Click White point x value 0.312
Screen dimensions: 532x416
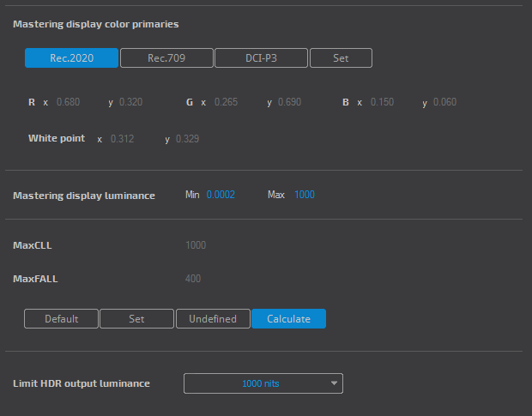[122, 139]
